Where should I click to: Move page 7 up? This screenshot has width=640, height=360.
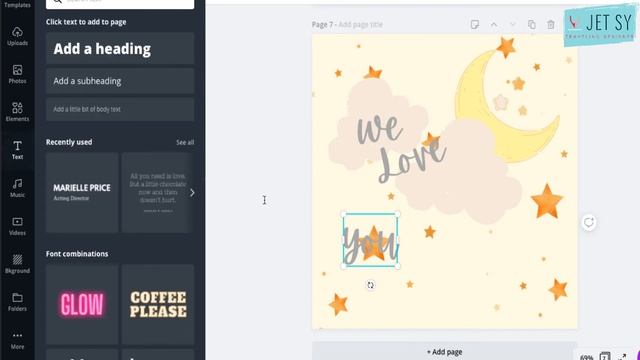(x=494, y=24)
